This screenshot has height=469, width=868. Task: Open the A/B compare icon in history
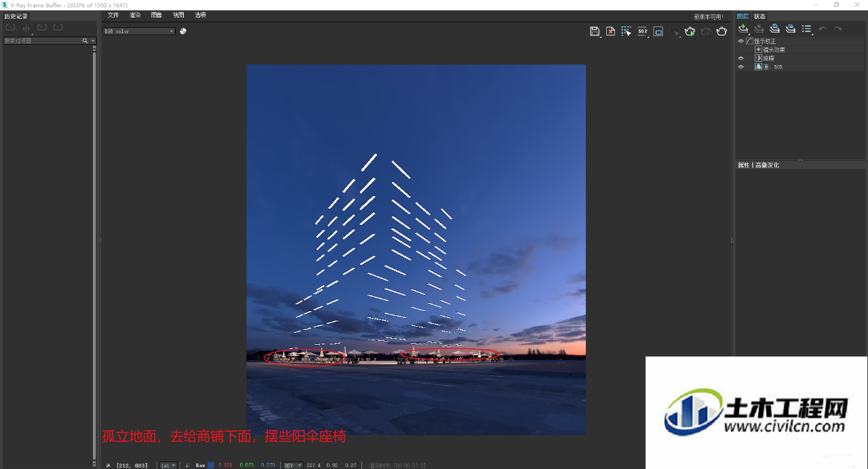[26, 28]
